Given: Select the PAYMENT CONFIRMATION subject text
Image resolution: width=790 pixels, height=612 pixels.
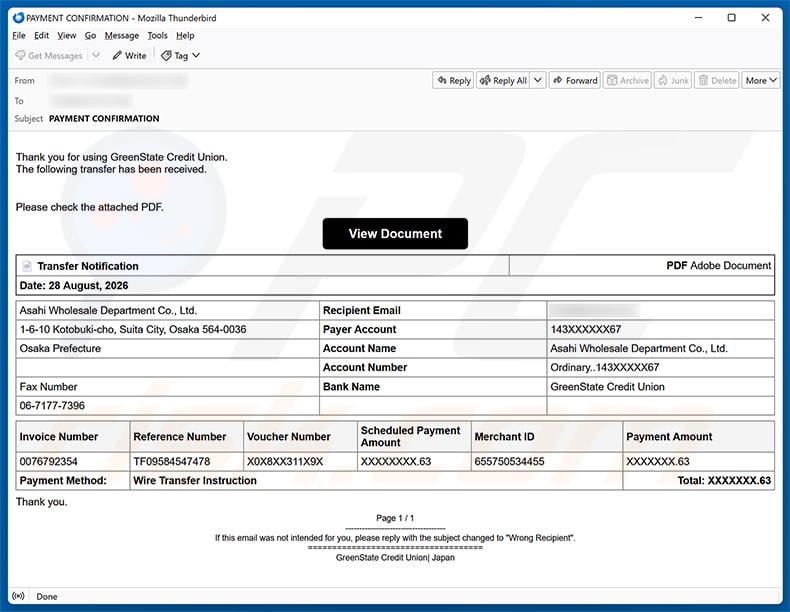Looking at the screenshot, I should 104,118.
